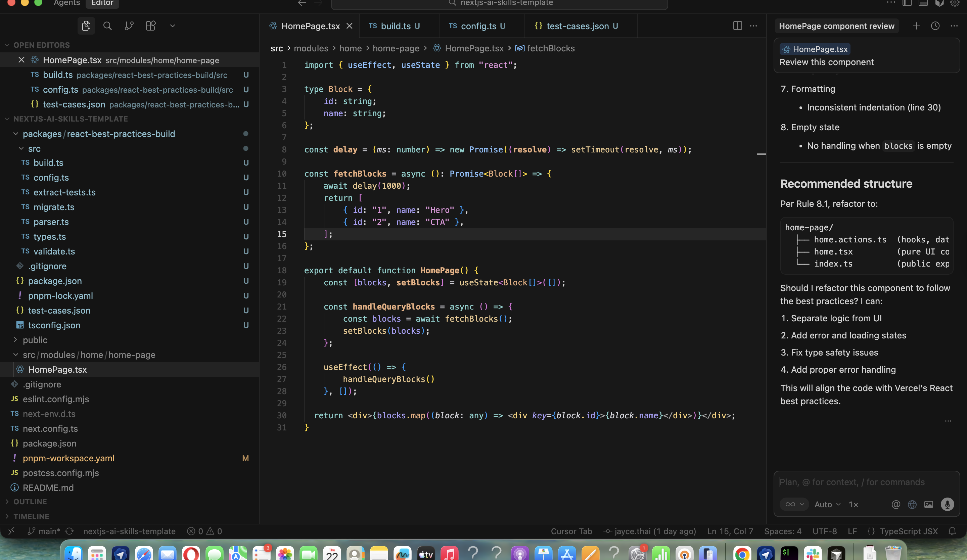The width and height of the screenshot is (967, 560).
Task: Add context with the @ icon
Action: pos(895,504)
